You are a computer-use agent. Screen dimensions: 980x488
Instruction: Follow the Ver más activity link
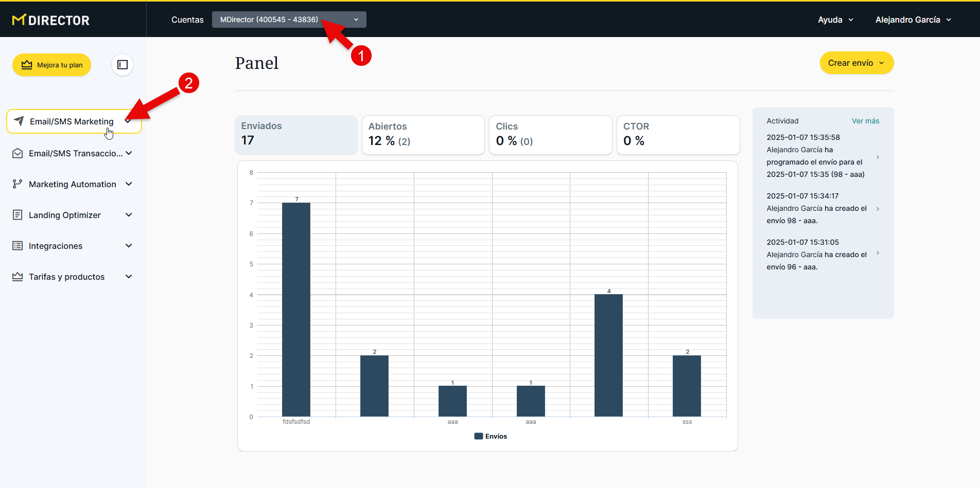(x=865, y=121)
